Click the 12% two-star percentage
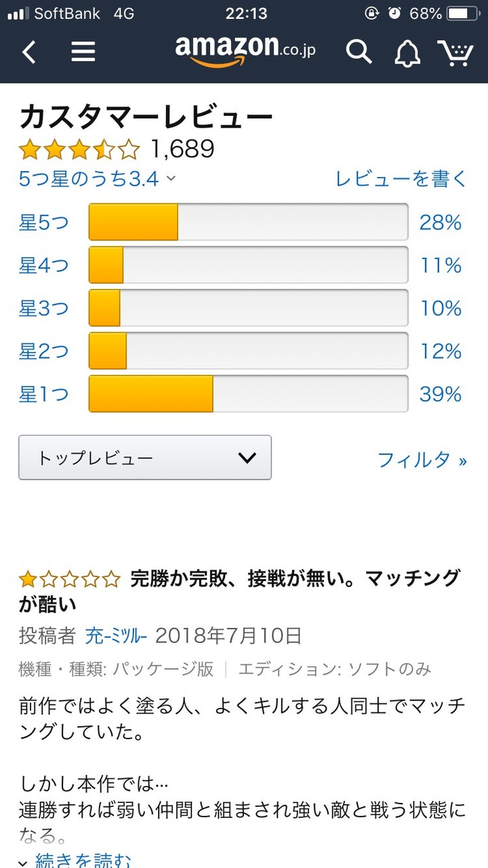The height and width of the screenshot is (868, 488). point(441,351)
